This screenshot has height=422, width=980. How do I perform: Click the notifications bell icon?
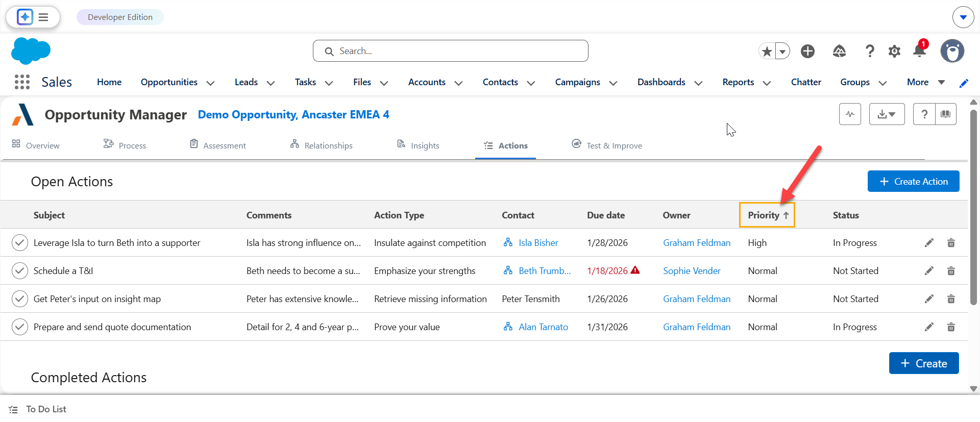click(919, 51)
